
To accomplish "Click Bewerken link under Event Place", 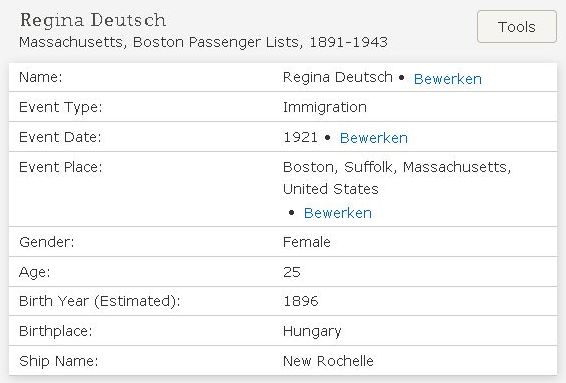I will (338, 213).
